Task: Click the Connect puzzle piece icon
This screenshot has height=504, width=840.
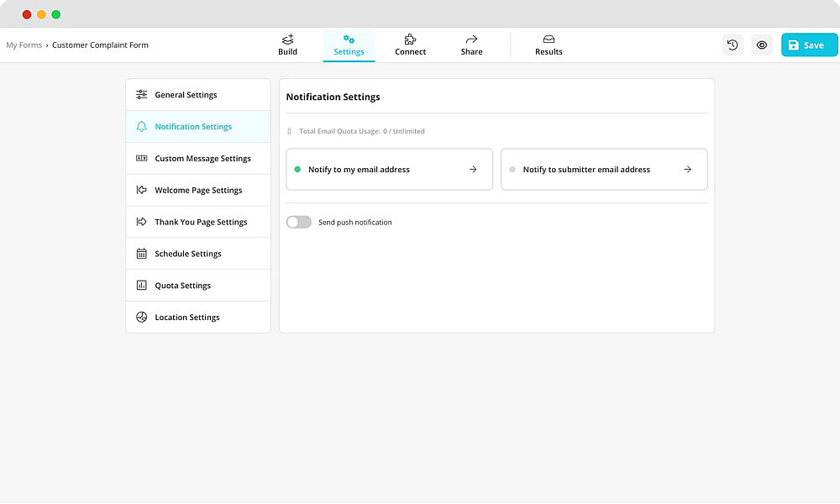Action: point(411,39)
